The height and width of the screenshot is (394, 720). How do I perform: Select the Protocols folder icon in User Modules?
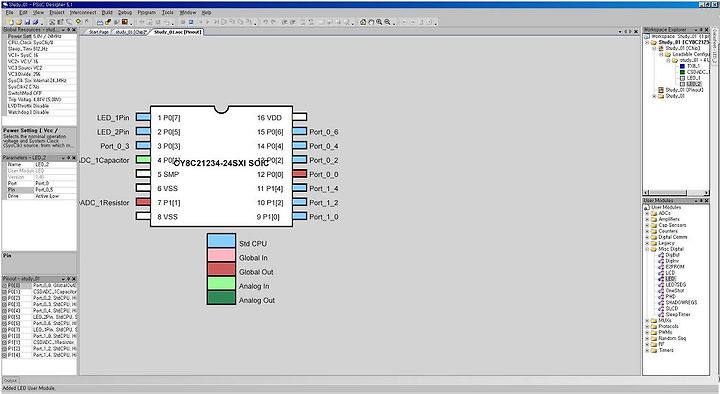[654, 326]
